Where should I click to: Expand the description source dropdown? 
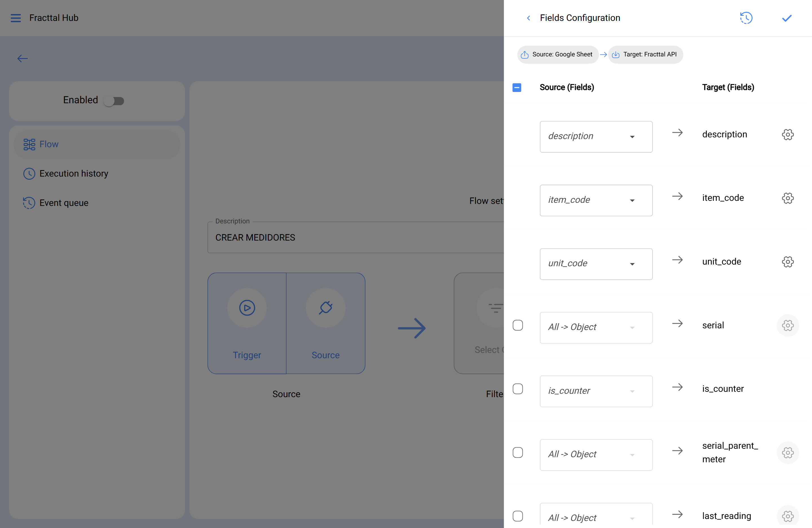596,137
